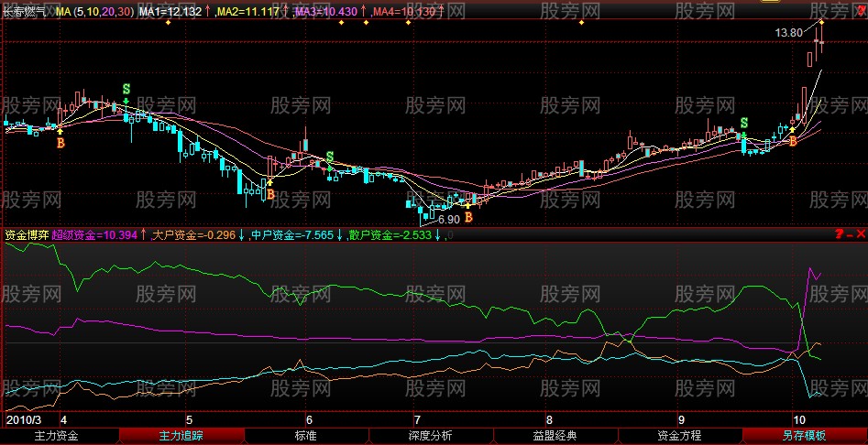Minimize the 资金博弈 indicator panel
The height and width of the screenshot is (445, 868).
tap(850, 234)
